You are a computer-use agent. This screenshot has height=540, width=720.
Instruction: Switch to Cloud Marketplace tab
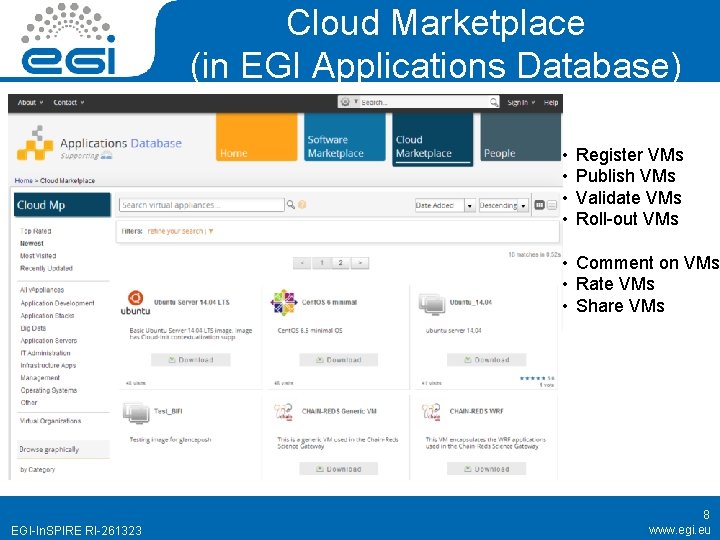(433, 139)
